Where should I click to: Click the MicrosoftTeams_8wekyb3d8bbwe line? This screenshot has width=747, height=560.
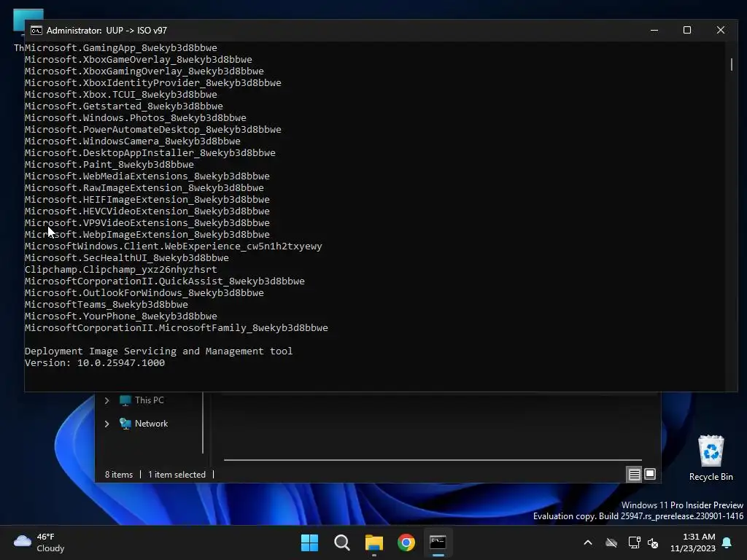[107, 305]
